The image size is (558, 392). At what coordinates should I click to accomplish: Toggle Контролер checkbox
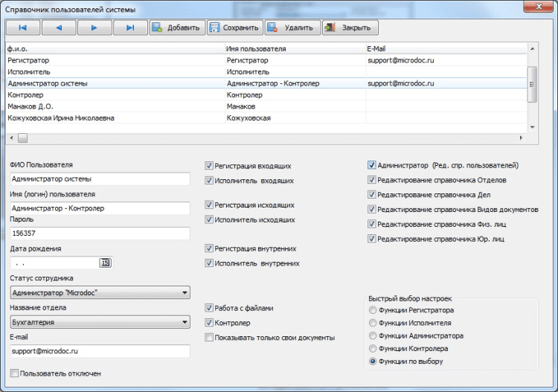[209, 323]
